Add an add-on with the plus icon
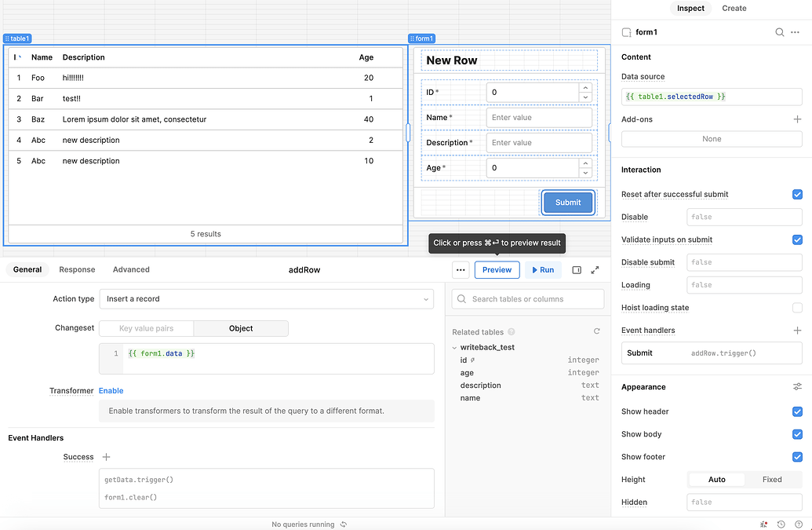Viewport: 812px width, 530px height. tap(797, 119)
